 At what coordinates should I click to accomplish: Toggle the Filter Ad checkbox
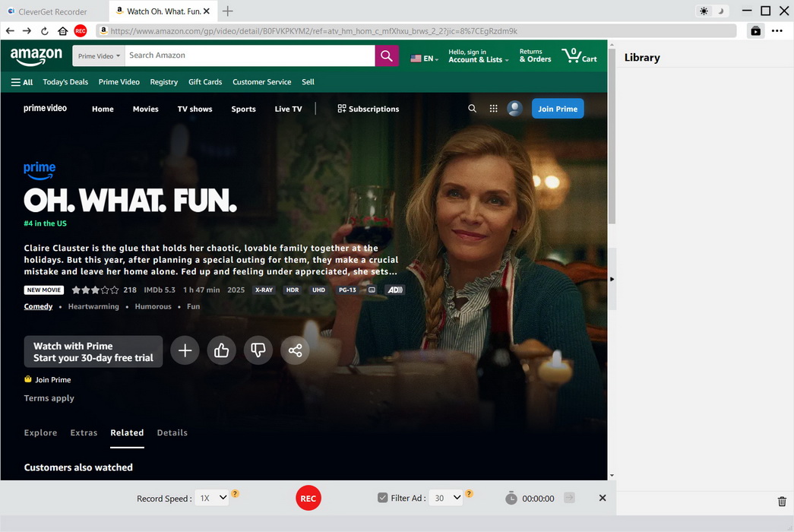(x=383, y=498)
